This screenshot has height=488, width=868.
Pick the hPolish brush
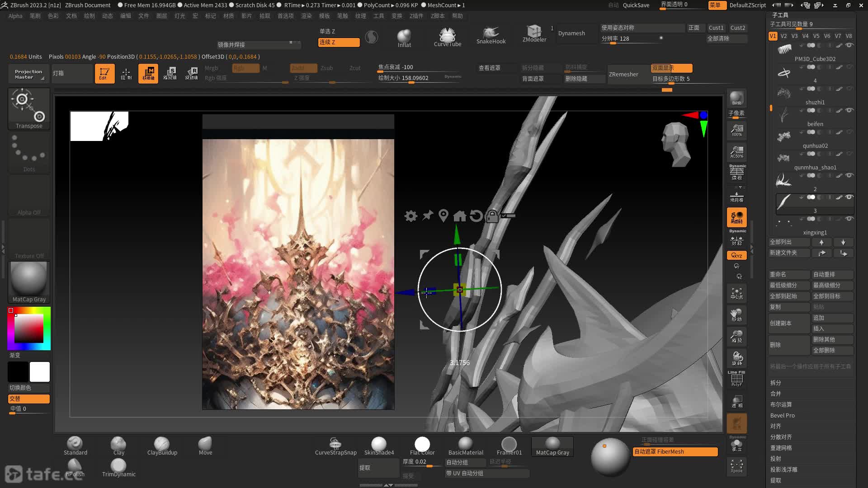click(75, 468)
